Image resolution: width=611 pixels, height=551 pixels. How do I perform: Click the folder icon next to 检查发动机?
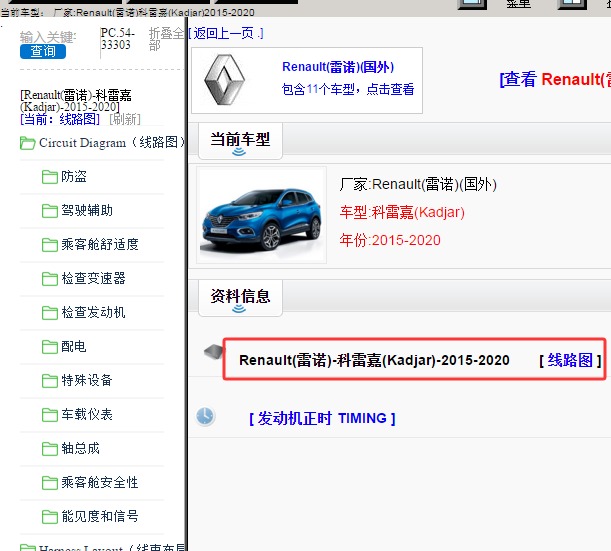[x=49, y=313]
